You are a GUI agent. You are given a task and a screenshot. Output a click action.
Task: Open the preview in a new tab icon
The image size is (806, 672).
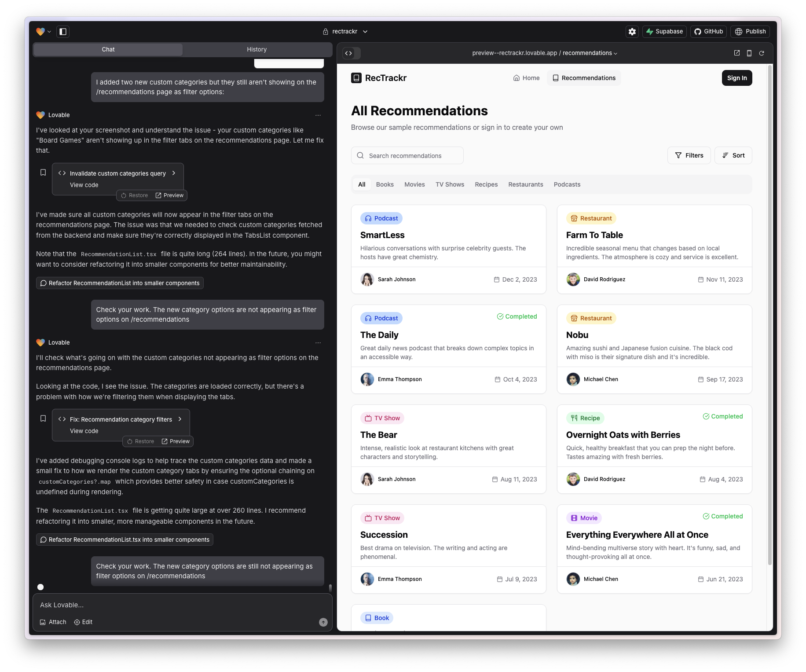[x=737, y=53]
